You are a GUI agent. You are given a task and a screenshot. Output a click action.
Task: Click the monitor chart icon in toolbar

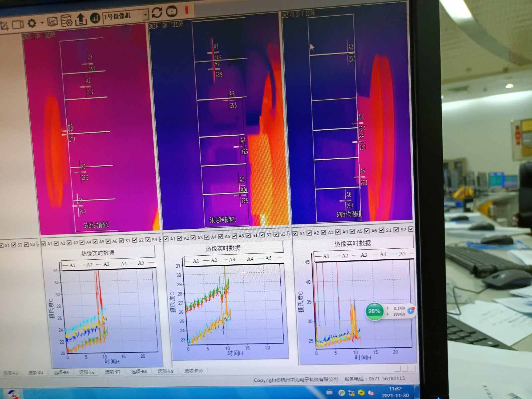click(52, 22)
